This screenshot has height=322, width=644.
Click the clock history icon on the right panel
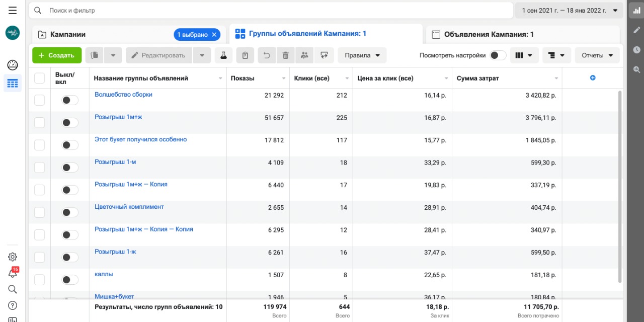(636, 50)
